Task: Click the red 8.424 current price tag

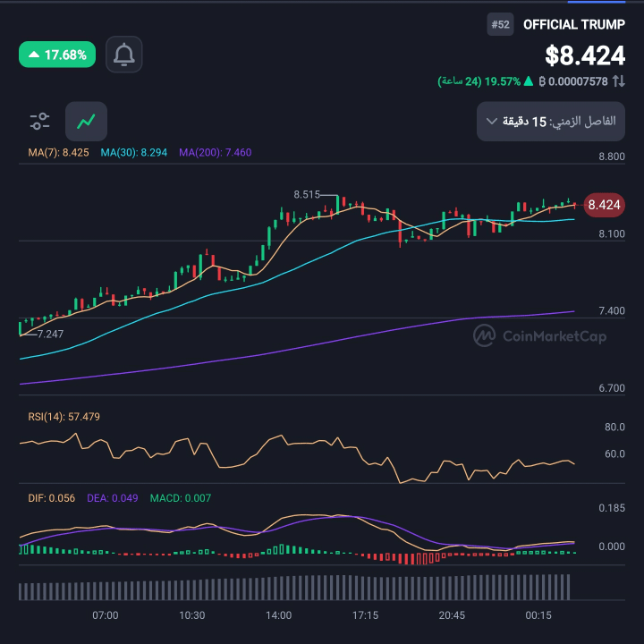Action: click(604, 205)
